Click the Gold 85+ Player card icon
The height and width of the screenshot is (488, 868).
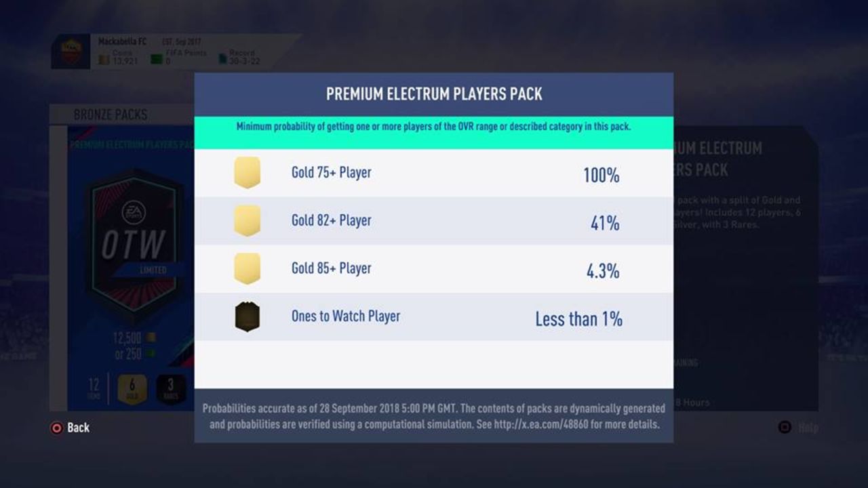tap(245, 268)
